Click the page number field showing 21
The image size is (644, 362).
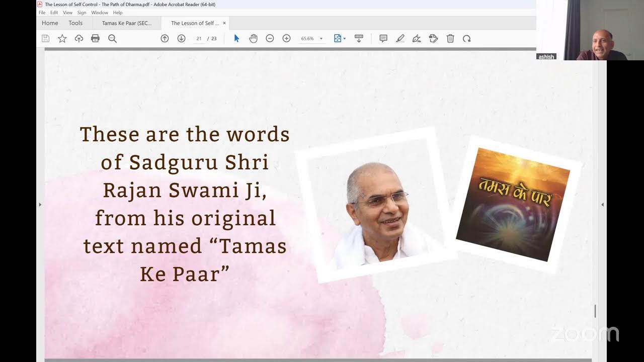[199, 38]
